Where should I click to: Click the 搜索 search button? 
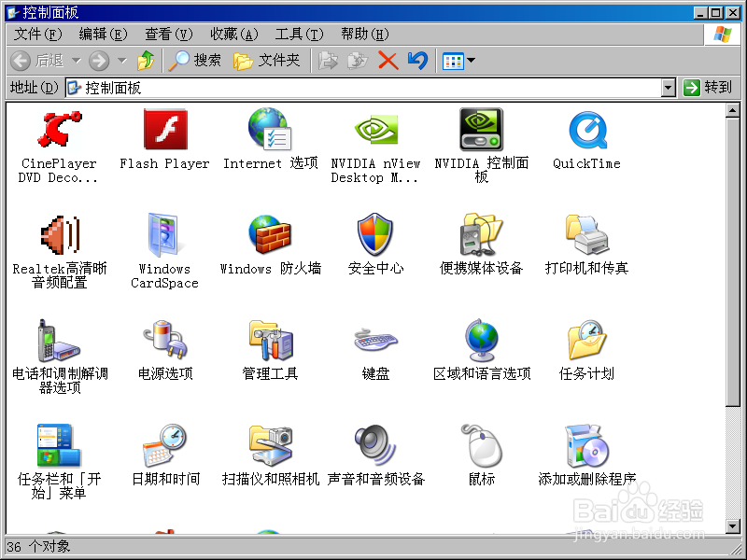click(x=195, y=61)
